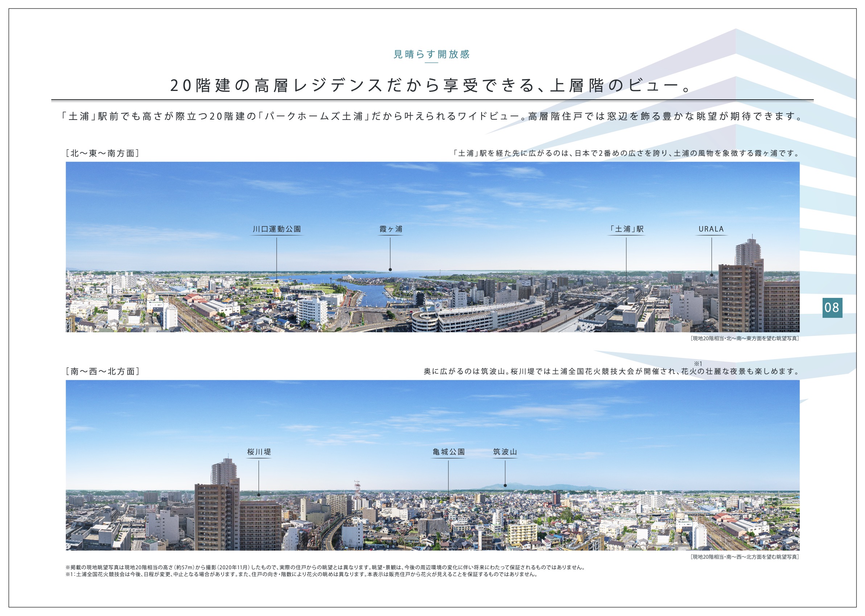Click the 亀城公園 label
Viewport: 865px width, 616px height.
(x=448, y=452)
